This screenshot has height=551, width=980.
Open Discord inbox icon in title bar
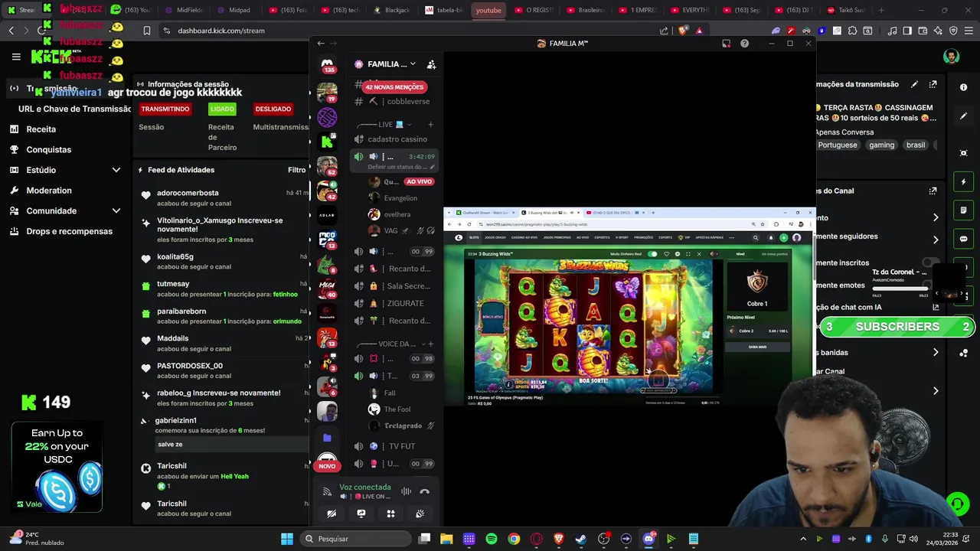tap(726, 44)
